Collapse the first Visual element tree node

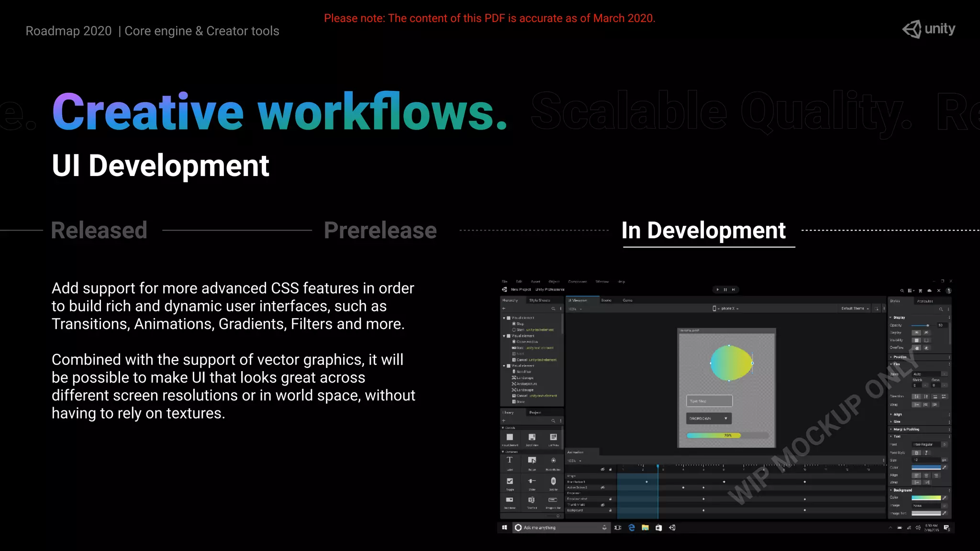[504, 318]
